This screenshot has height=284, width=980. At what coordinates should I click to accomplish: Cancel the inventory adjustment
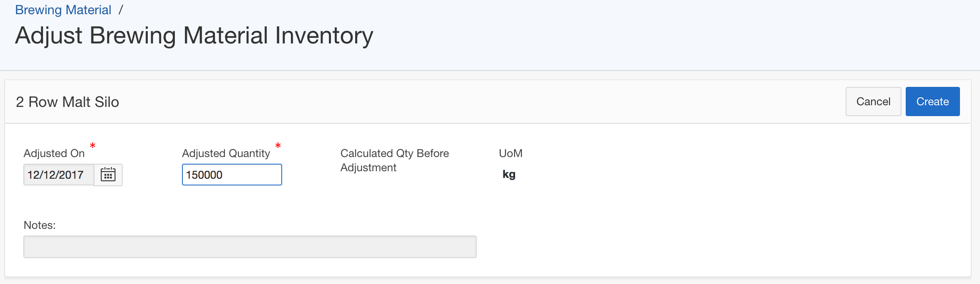click(x=873, y=101)
